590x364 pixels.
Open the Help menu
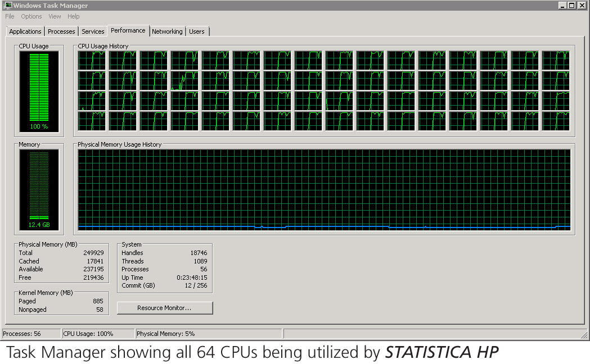73,16
